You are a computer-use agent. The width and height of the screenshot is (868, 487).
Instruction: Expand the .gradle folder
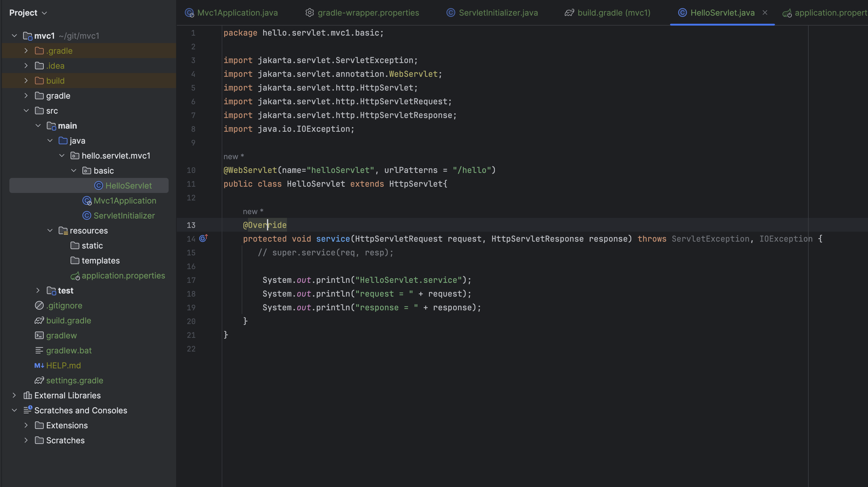coord(26,51)
